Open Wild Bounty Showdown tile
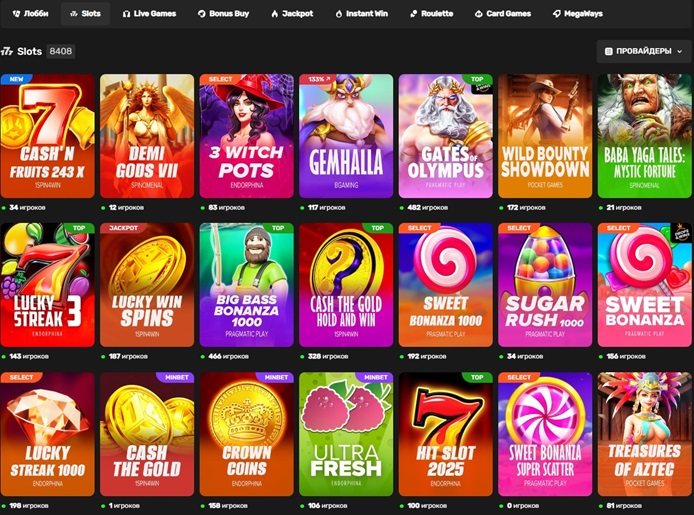Viewport: 694px width, 515px height. [545, 136]
